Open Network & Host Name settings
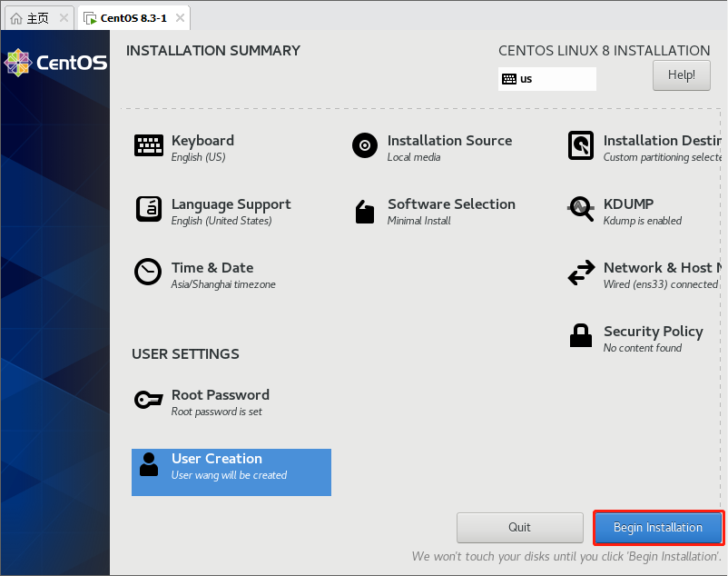The image size is (728, 576). tap(663, 268)
